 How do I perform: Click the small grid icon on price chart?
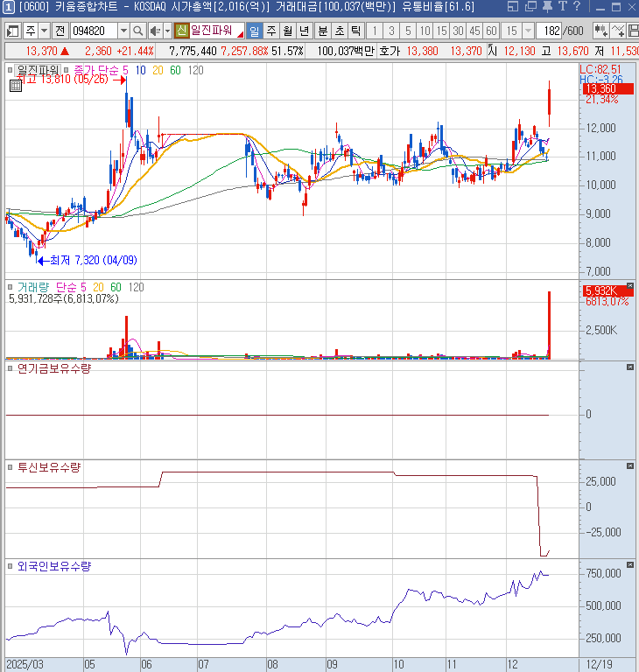pyautogui.click(x=11, y=69)
